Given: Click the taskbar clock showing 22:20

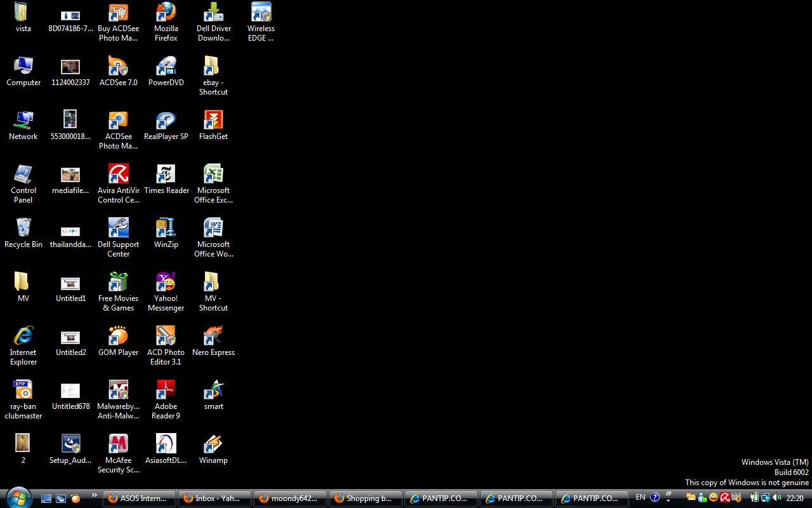Looking at the screenshot, I should point(795,498).
